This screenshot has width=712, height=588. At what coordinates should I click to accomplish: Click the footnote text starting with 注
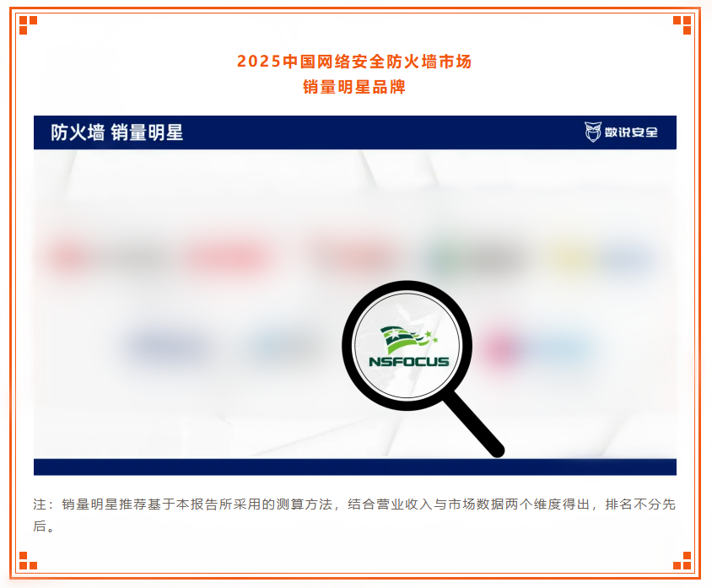point(354,515)
